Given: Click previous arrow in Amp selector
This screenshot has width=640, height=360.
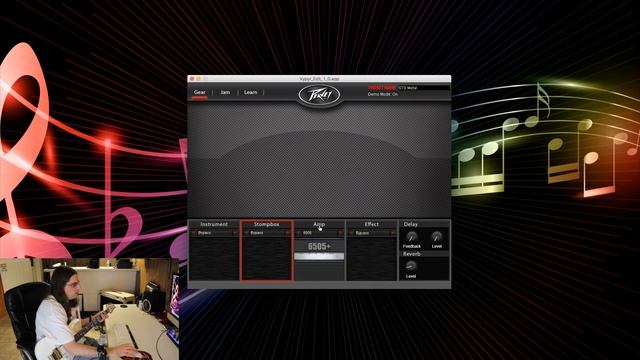Looking at the screenshot, I should click(x=298, y=233).
